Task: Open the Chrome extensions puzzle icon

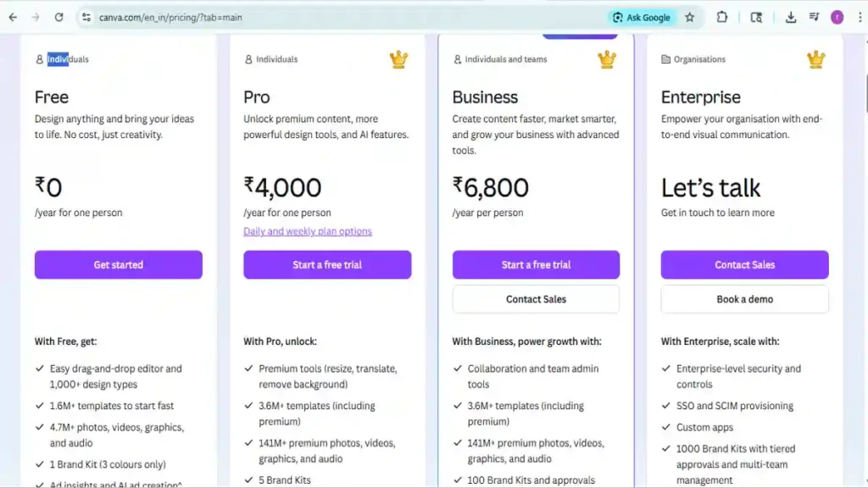Action: click(721, 16)
